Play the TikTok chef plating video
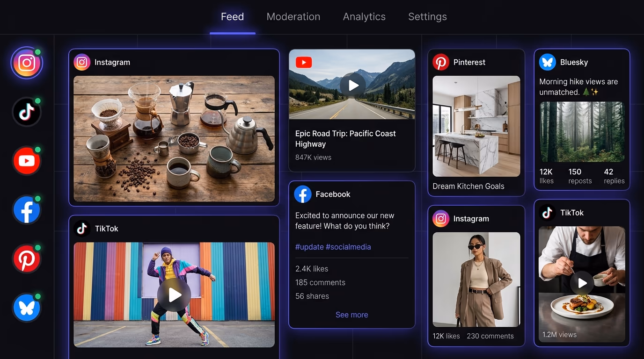644x359 pixels. pyautogui.click(x=582, y=283)
